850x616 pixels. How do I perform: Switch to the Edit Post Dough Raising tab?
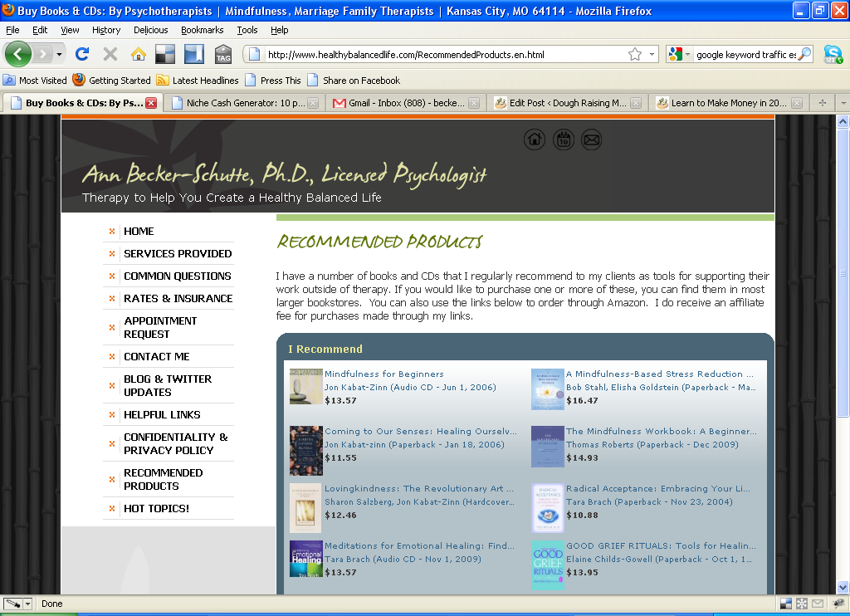568,103
